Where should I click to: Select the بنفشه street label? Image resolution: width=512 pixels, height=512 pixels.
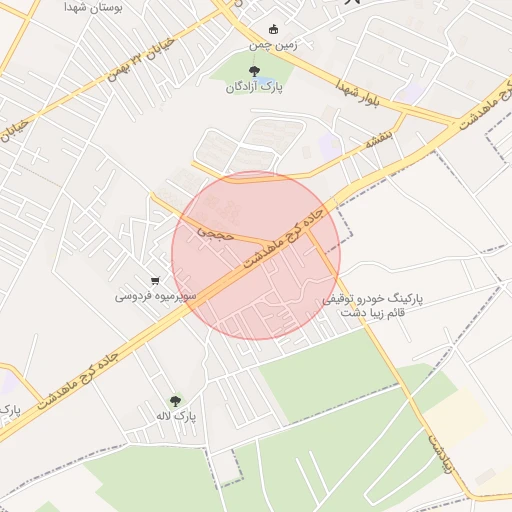coord(379,140)
